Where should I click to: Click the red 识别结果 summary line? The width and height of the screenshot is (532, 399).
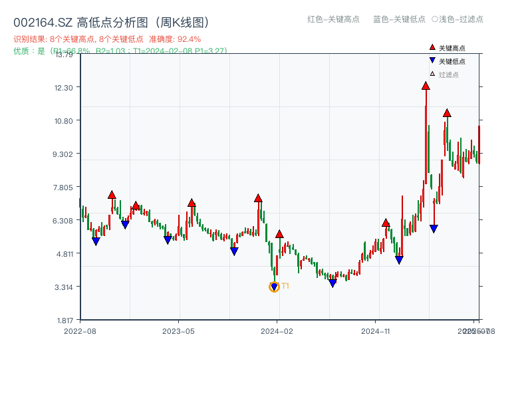(x=107, y=39)
